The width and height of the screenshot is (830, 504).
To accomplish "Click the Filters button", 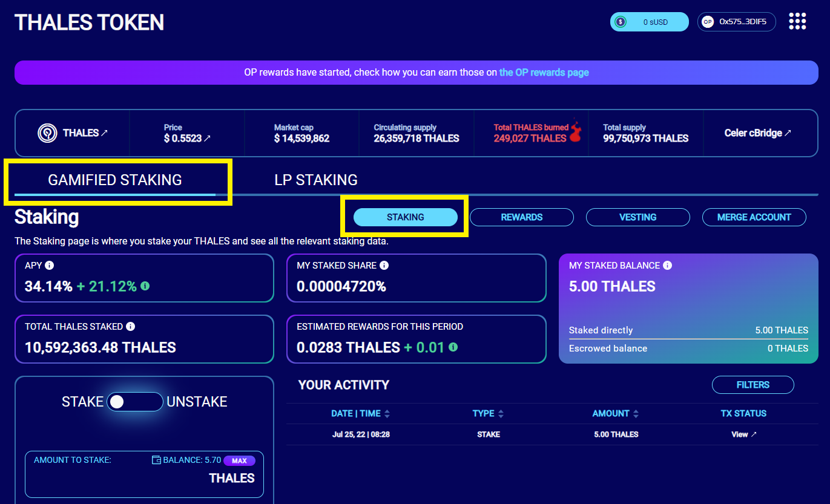I will click(753, 385).
